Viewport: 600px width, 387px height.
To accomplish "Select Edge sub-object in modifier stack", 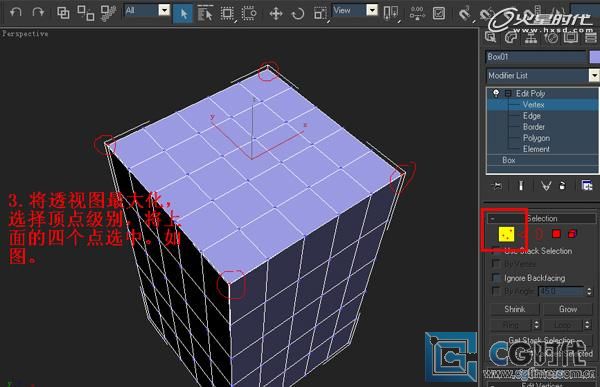I will tap(532, 116).
